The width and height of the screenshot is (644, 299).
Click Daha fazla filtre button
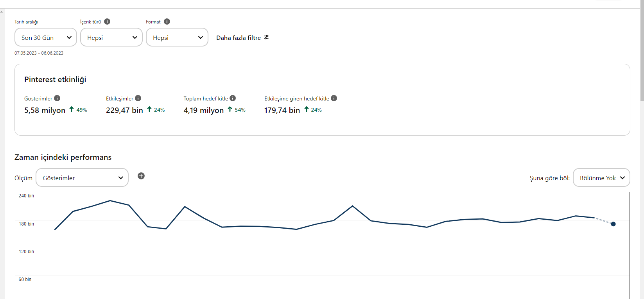(x=242, y=38)
